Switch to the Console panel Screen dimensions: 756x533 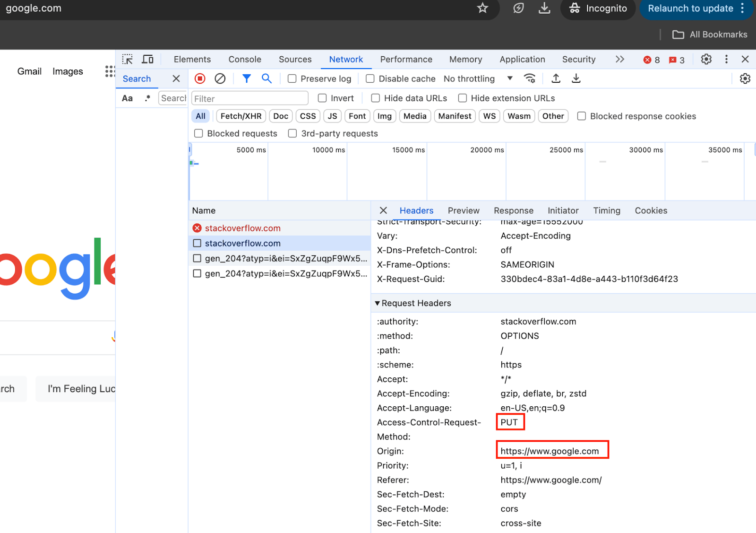[x=244, y=59]
